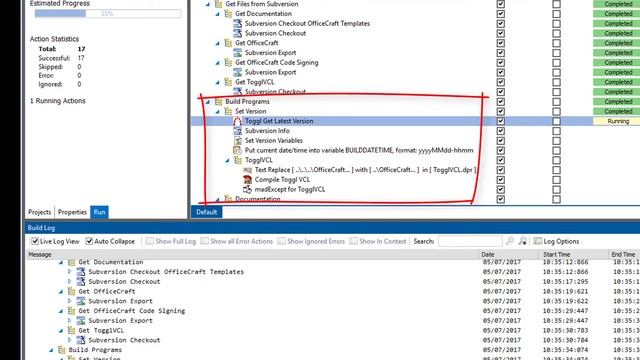This screenshot has height=360, width=640.
Task: Toggle the Live Log View checkbox
Action: pyautogui.click(x=35, y=241)
